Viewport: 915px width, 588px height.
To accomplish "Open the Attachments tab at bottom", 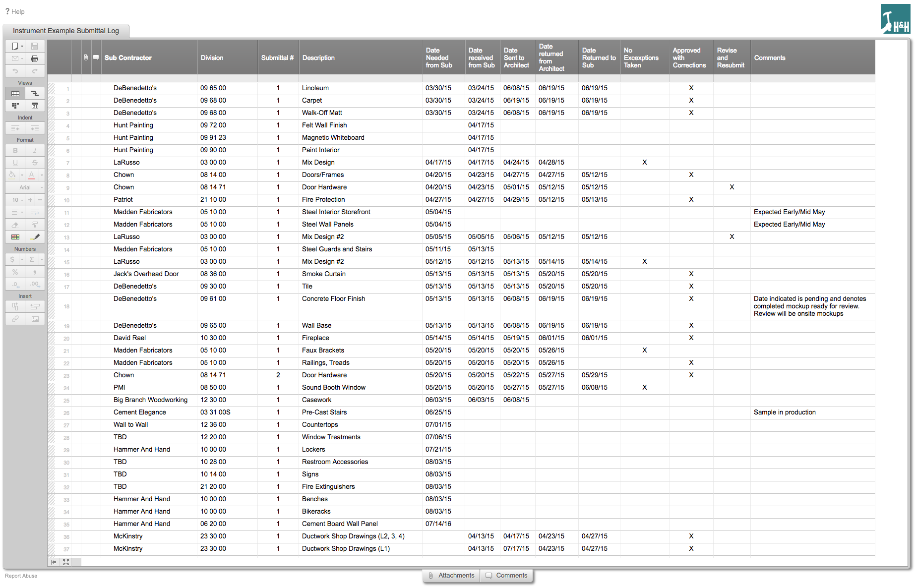I will point(451,576).
